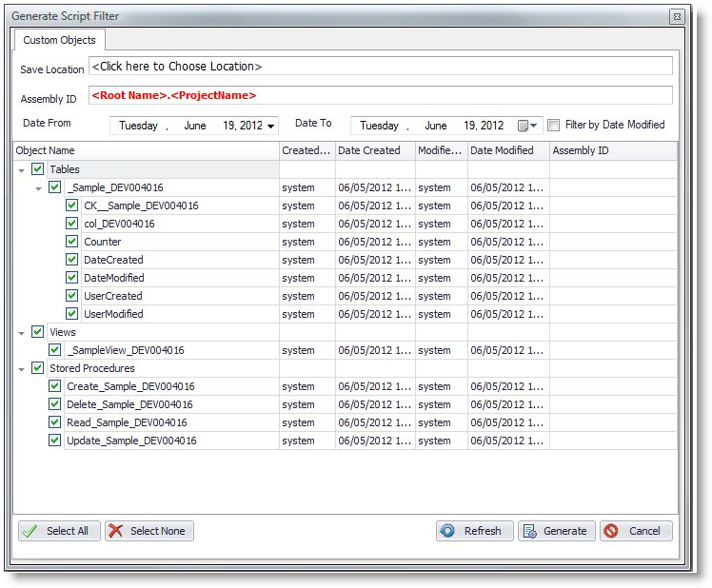712x588 pixels.
Task: Collapse the Stored Procedures tree node
Action: pos(22,368)
